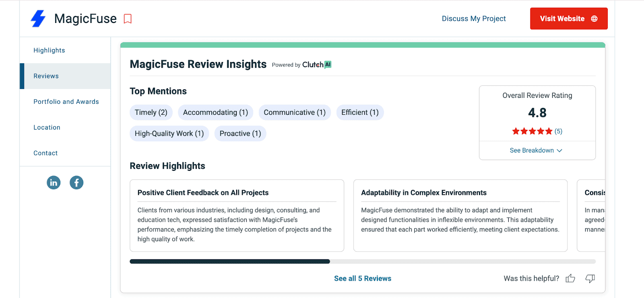Click the MagicFuse lightning bolt logo

coord(38,19)
